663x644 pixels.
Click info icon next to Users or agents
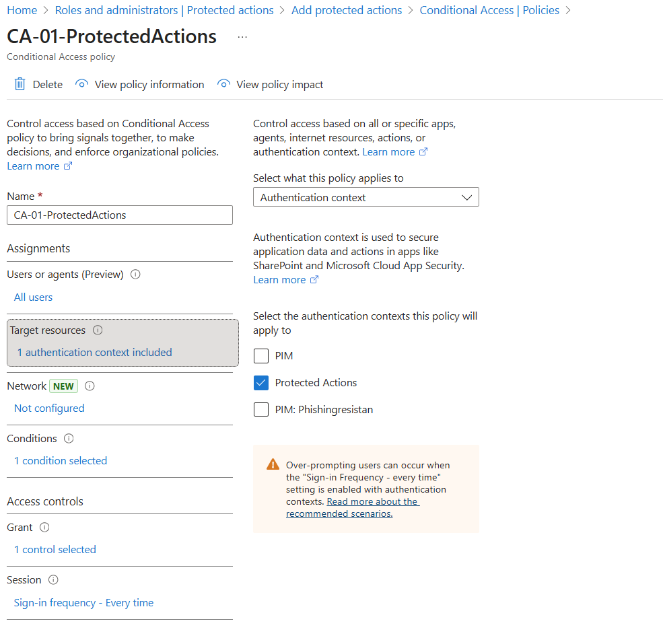(135, 275)
